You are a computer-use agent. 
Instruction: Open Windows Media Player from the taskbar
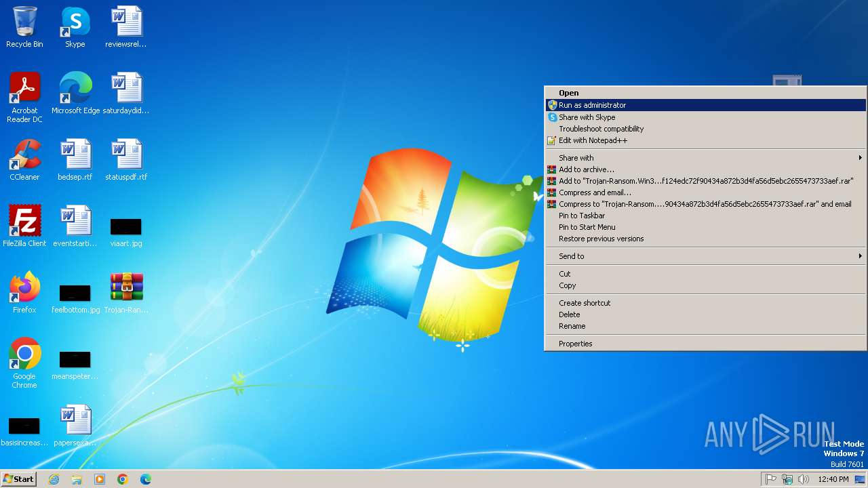click(x=100, y=479)
